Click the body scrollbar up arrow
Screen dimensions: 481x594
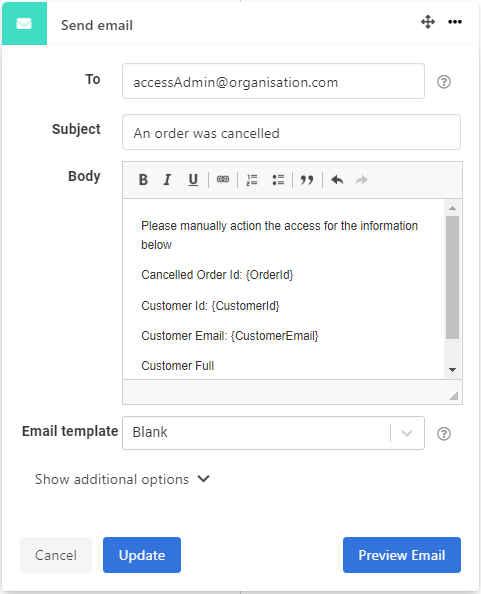point(452,208)
